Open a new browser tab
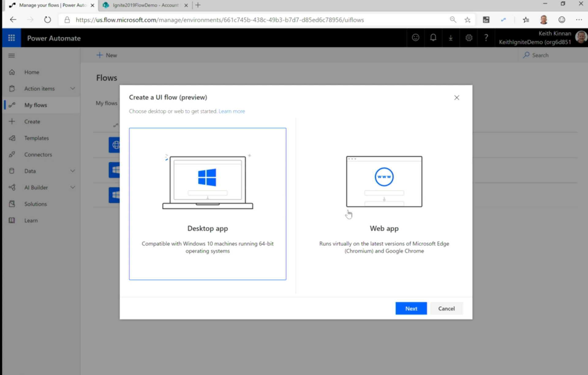The image size is (588, 375). coord(198,5)
